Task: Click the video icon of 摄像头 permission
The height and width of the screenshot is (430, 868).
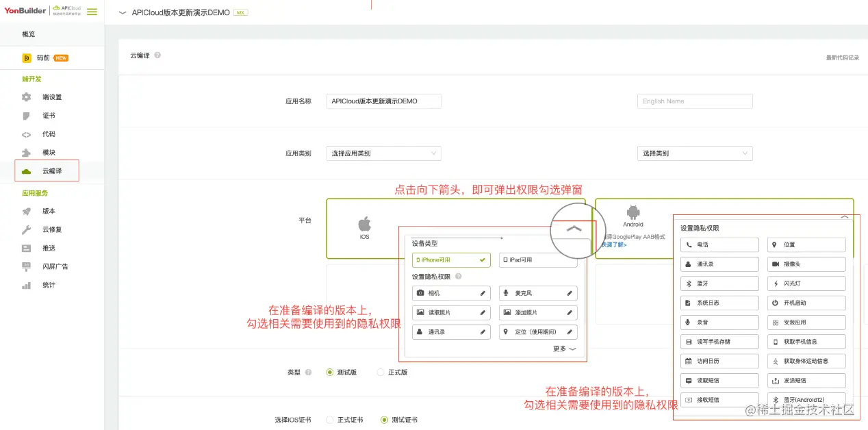Action: tap(776, 264)
